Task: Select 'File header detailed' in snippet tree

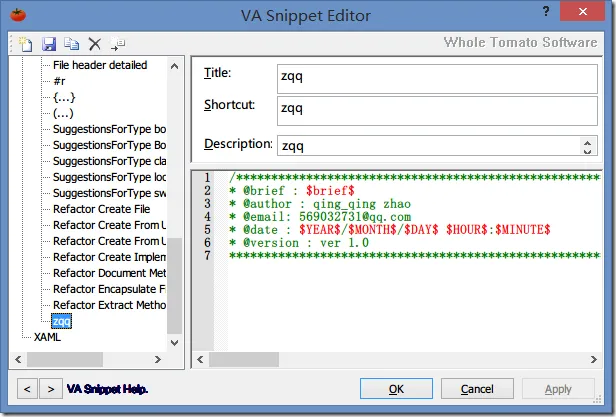Action: tap(100, 65)
